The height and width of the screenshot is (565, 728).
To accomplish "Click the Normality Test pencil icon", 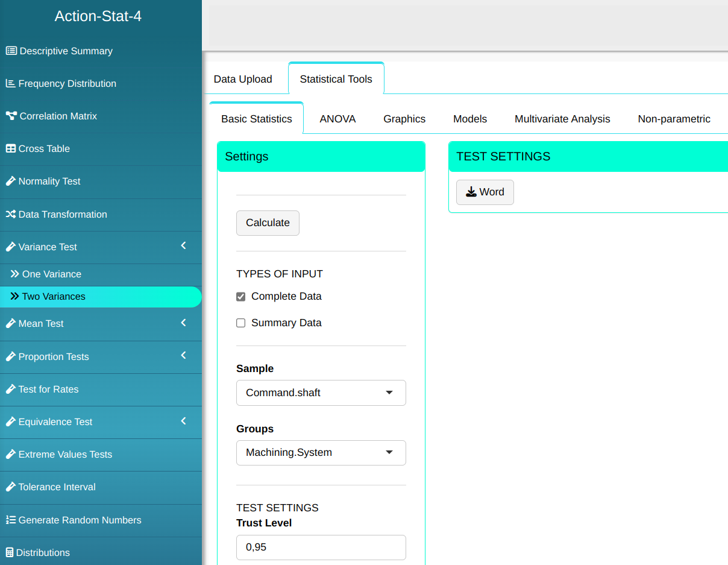I will point(10,181).
